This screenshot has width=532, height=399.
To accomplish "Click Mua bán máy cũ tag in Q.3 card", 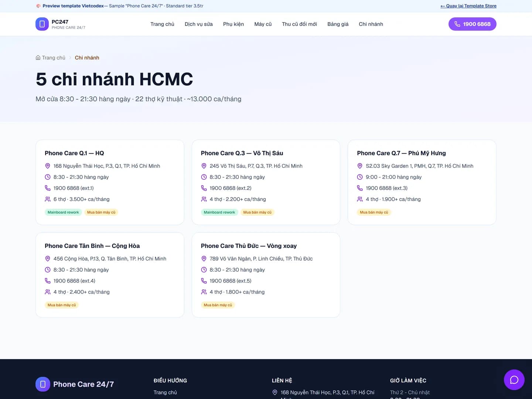I will 257,212.
